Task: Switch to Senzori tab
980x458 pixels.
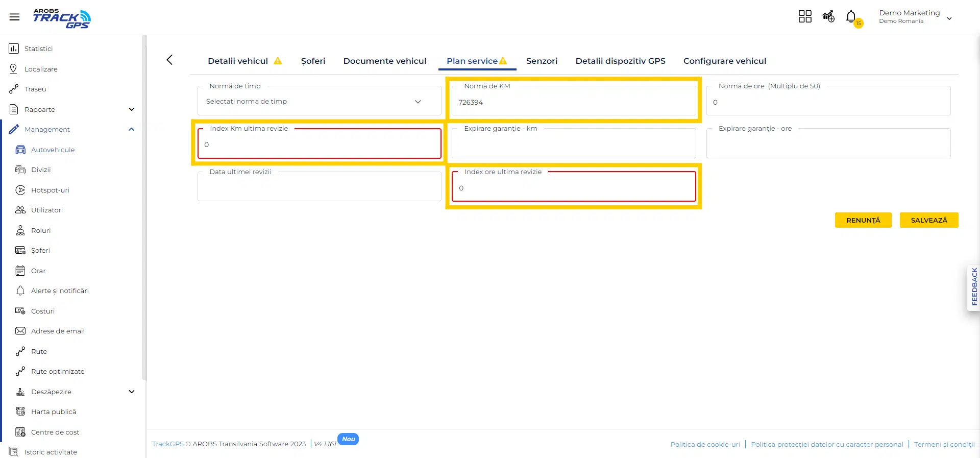Action: pos(542,61)
